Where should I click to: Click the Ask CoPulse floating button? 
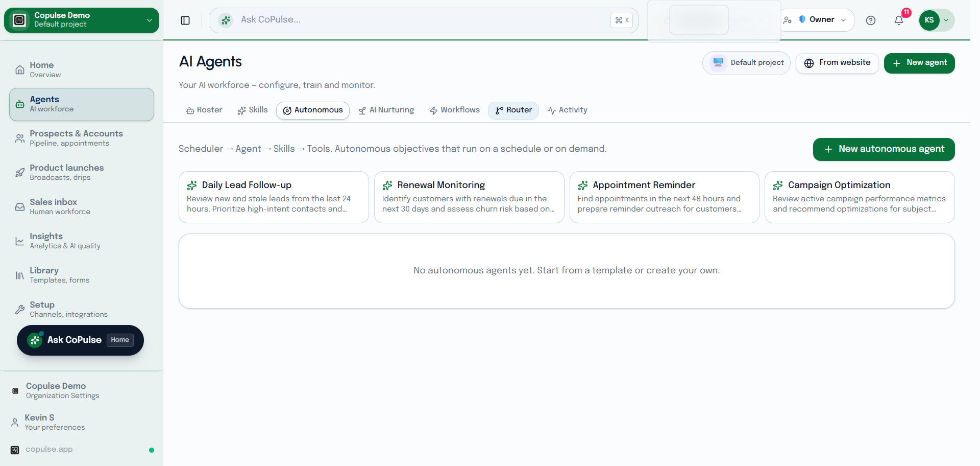click(80, 340)
